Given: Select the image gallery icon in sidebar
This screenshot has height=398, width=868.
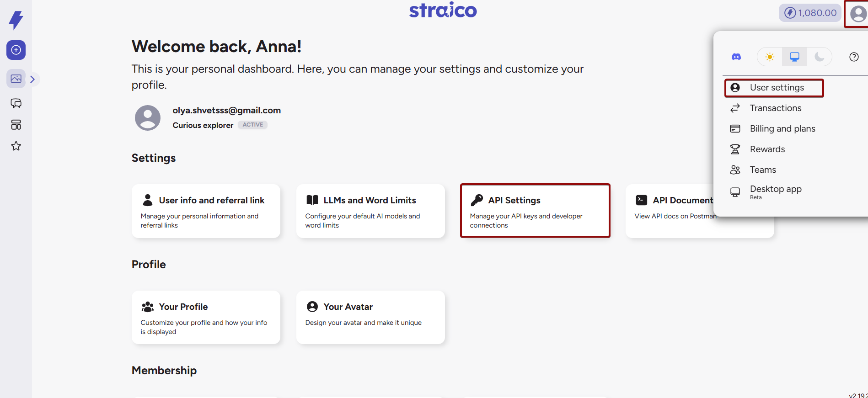Looking at the screenshot, I should 16,79.
